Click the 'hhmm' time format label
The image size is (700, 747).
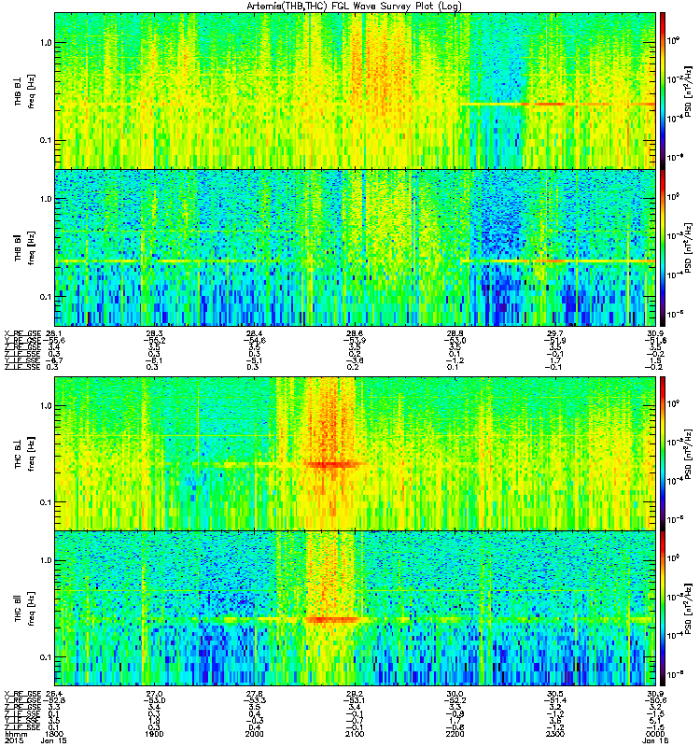point(14,734)
